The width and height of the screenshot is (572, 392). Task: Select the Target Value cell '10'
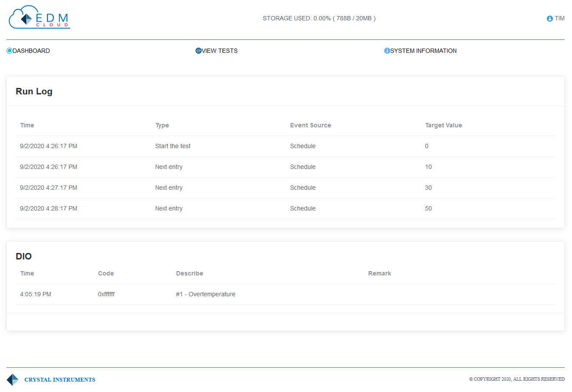(428, 167)
